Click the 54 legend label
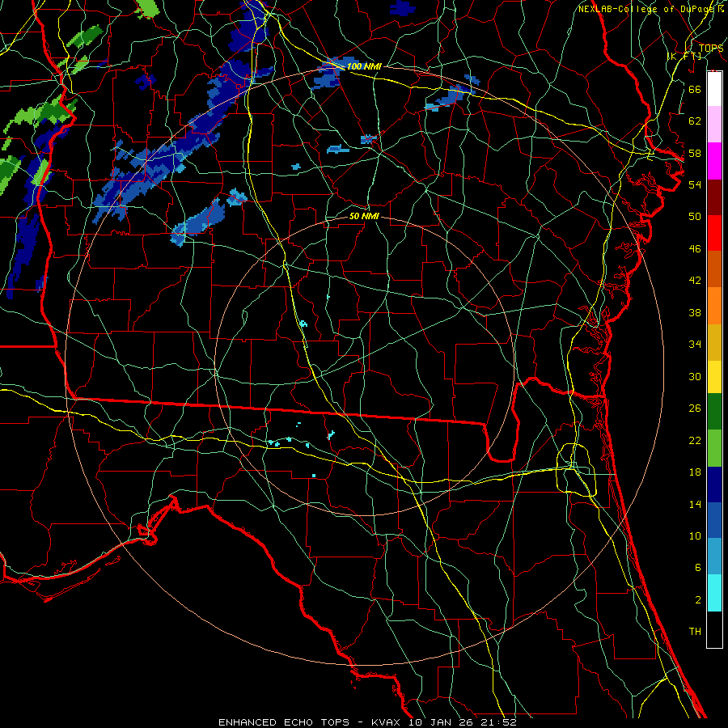728x728 pixels. [695, 184]
